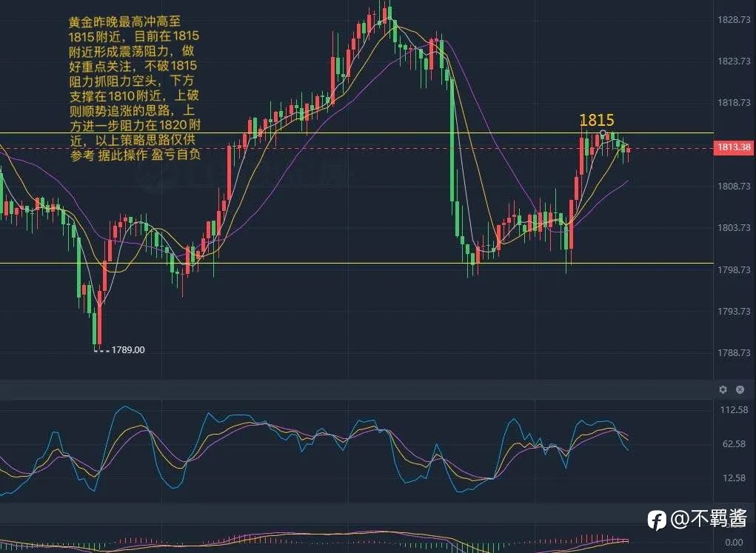Close the indicator pane with X
The image size is (756, 553).
tap(740, 389)
